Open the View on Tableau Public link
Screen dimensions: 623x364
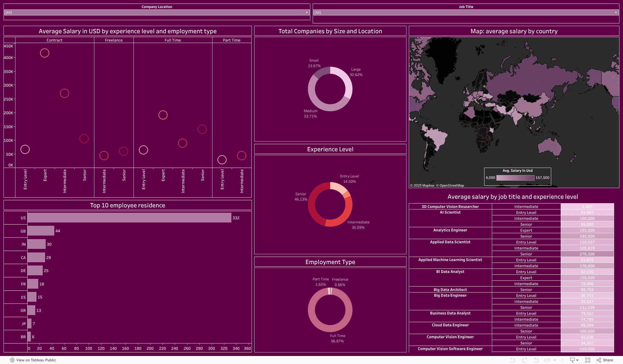(36, 360)
